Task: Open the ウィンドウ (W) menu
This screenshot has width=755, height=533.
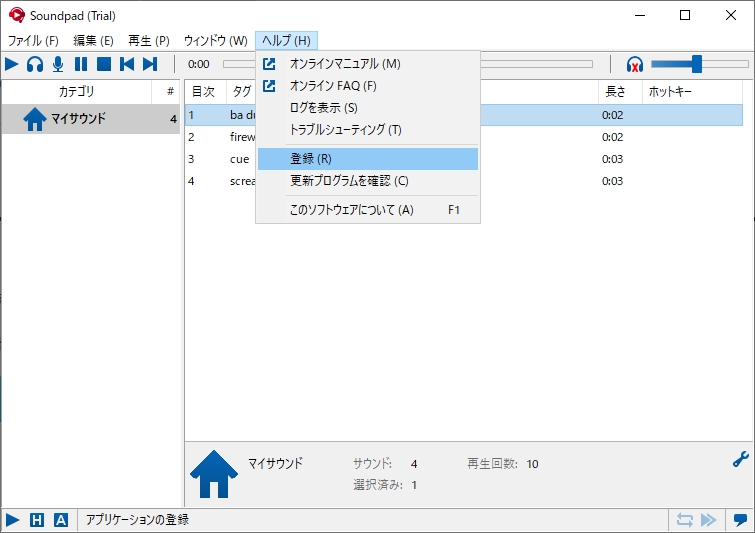Action: coord(216,40)
